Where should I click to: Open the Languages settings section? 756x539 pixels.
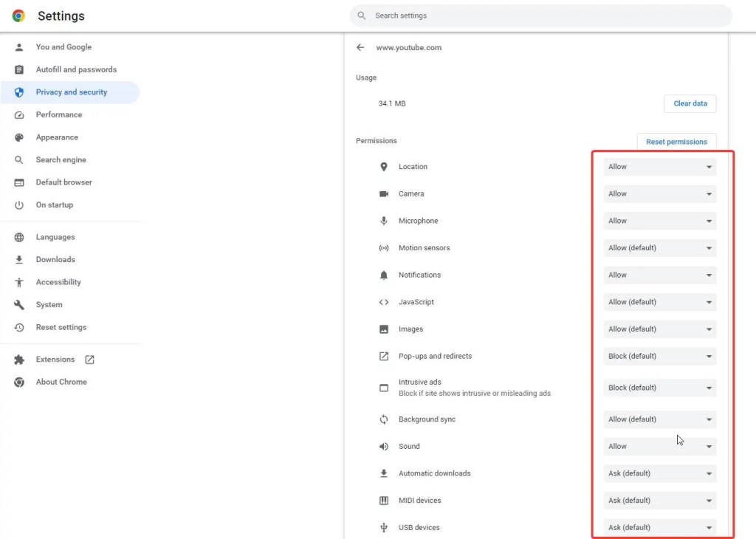pos(55,237)
